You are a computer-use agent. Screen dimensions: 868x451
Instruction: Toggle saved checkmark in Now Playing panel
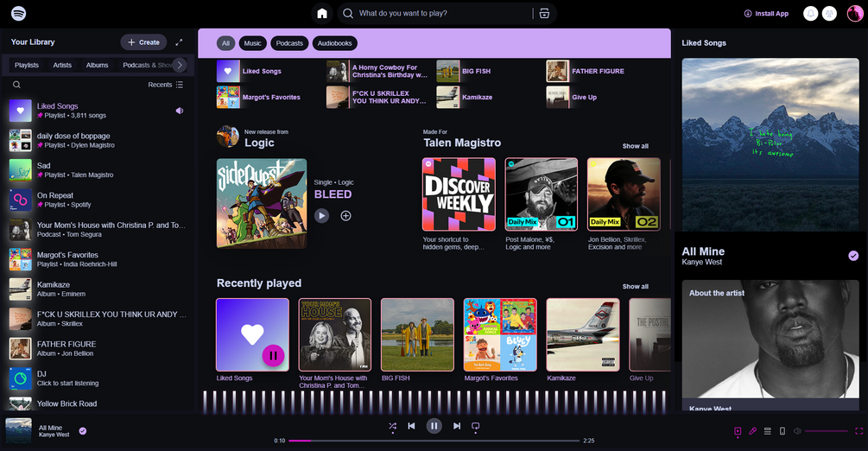click(853, 256)
